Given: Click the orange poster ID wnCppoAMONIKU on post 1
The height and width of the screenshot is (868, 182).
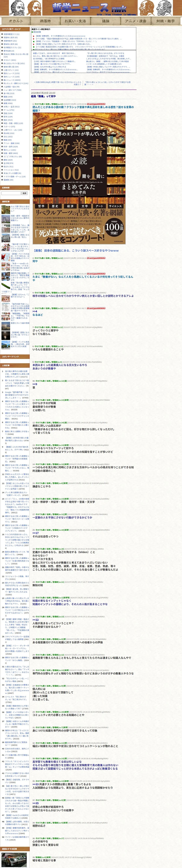Looking at the screenshot, I should pyautogui.click(x=96, y=104).
